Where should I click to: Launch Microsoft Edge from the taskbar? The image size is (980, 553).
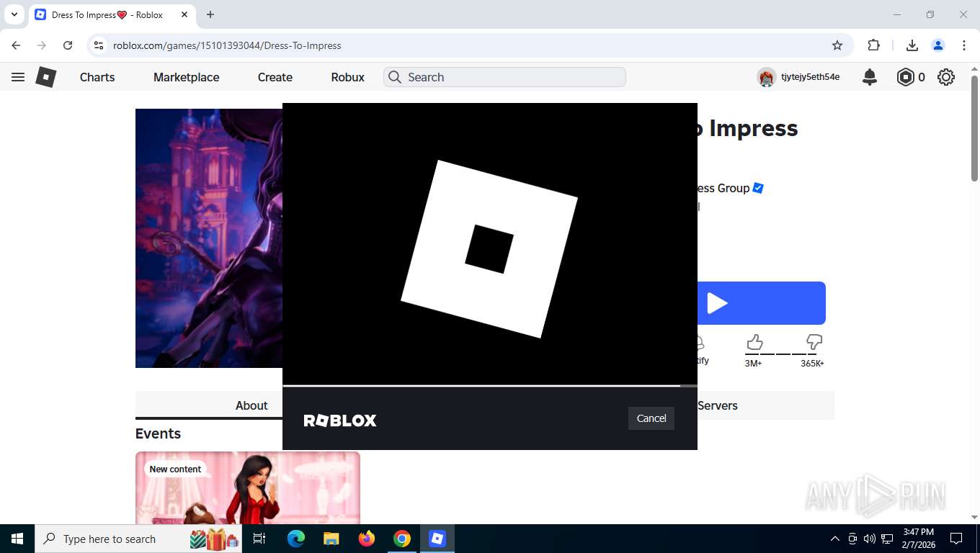point(296,539)
